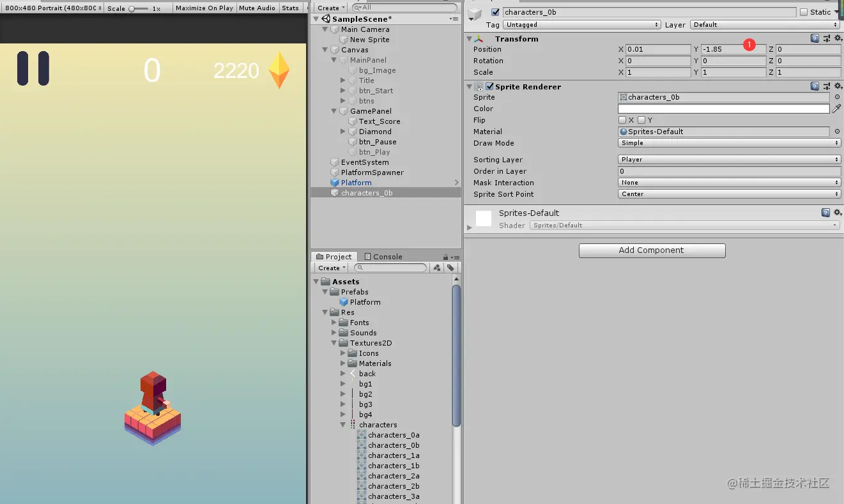
Task: Pick a color with the eyedropper icon
Action: click(836, 109)
